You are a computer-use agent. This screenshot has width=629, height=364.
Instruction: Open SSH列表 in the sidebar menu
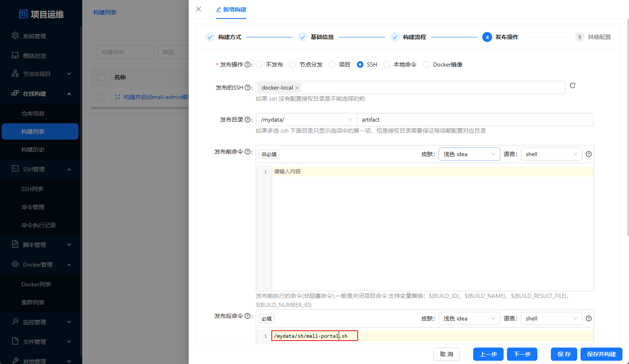32,189
